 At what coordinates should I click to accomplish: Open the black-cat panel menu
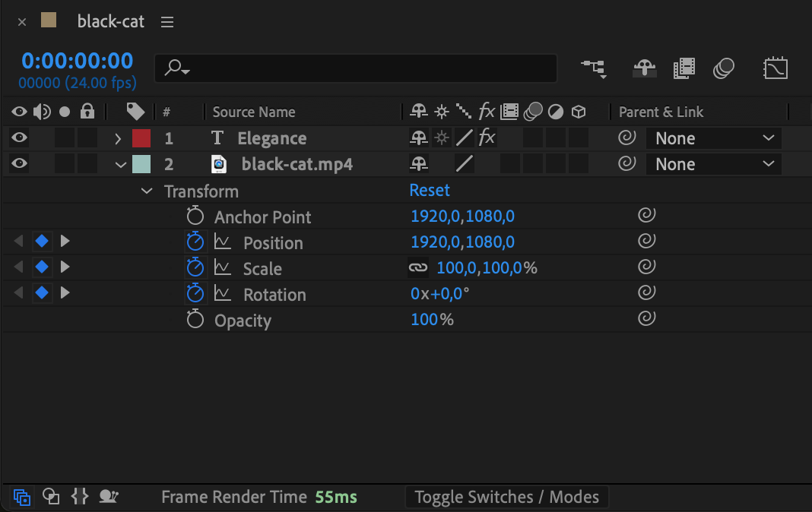167,22
